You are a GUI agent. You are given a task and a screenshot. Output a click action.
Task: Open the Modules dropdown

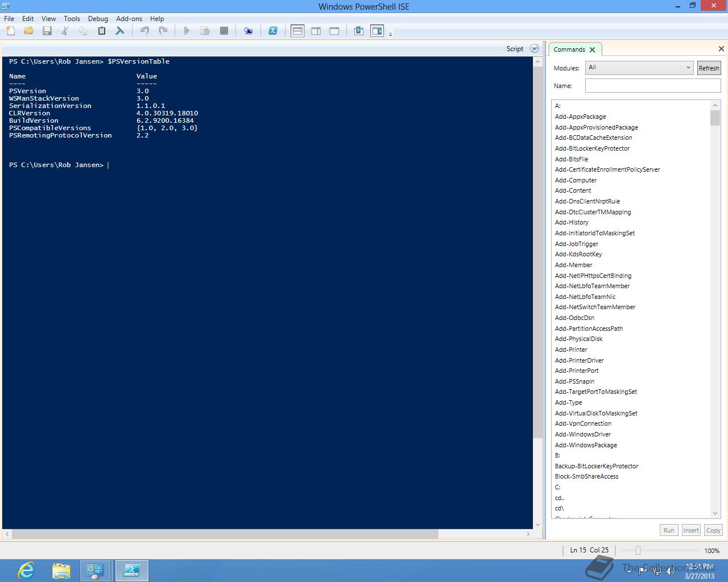coord(639,68)
